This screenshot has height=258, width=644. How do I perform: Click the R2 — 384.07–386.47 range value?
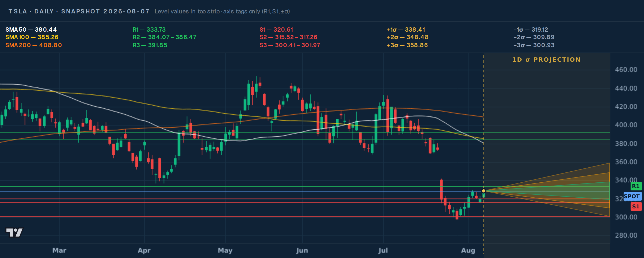[x=164, y=37]
